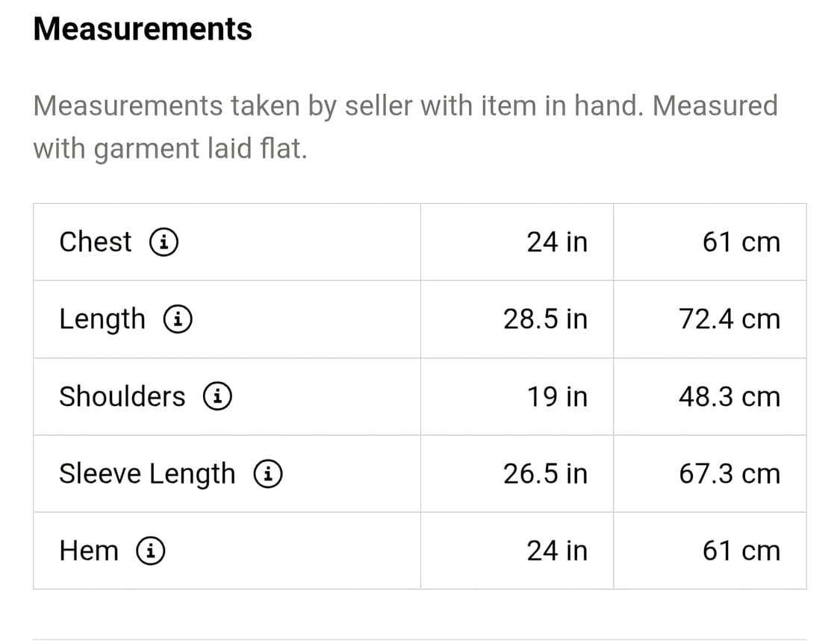Click the seller measurement description text
Screen dimensions: 840x641
pyautogui.click(x=405, y=127)
